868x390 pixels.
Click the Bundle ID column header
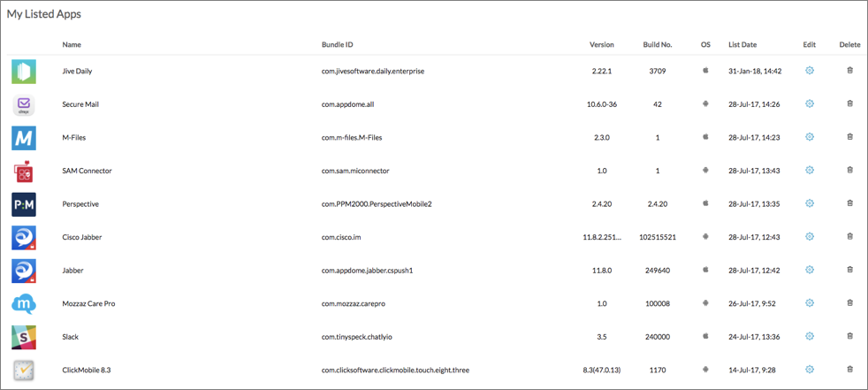(x=337, y=45)
